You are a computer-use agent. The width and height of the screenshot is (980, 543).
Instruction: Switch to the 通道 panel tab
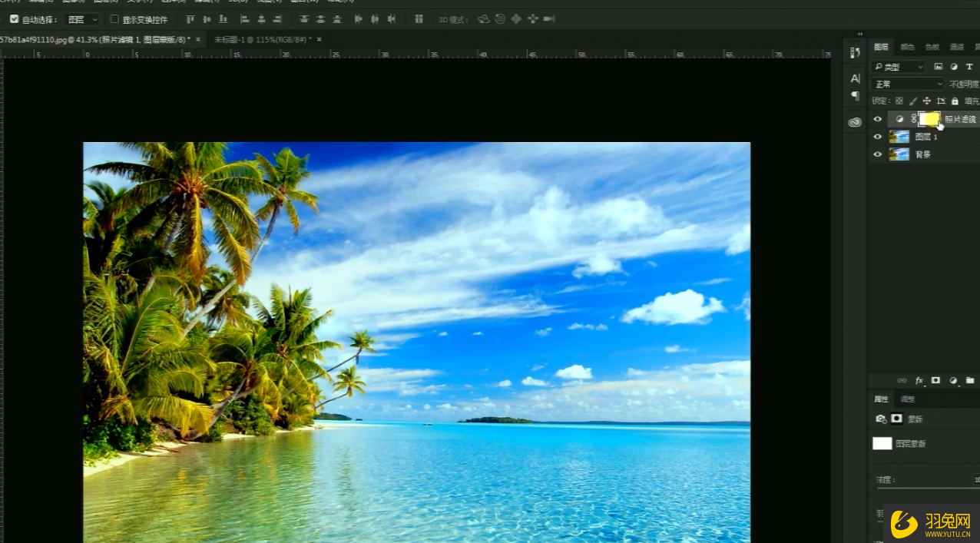coord(956,47)
